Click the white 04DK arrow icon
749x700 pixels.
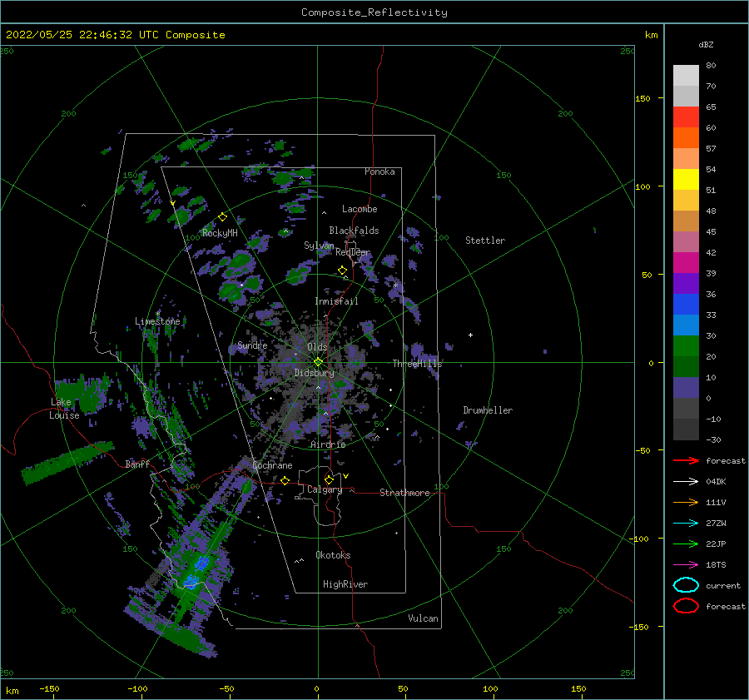pyautogui.click(x=686, y=481)
